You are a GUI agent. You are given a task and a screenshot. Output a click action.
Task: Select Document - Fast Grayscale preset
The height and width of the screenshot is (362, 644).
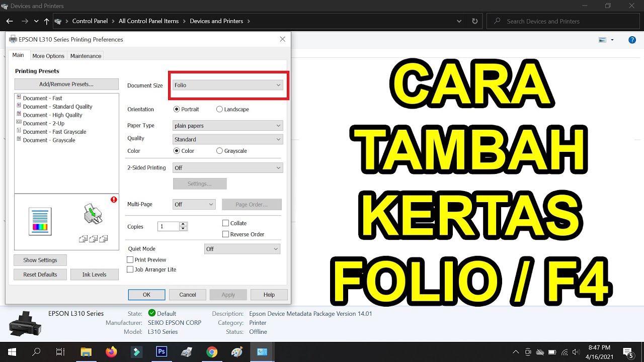pyautogui.click(x=54, y=132)
